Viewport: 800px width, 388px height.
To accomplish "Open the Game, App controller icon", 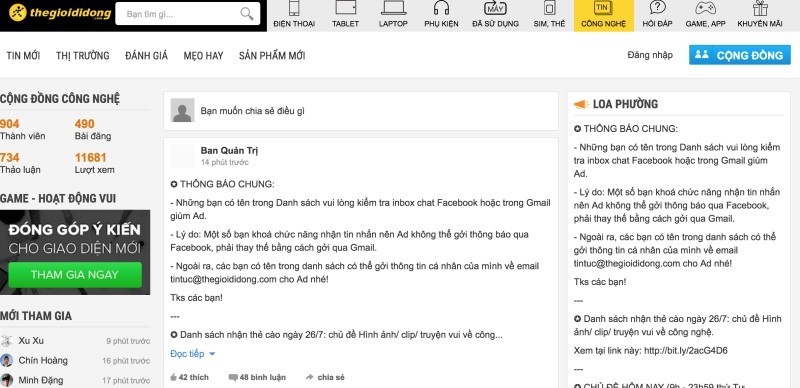I will click(706, 8).
